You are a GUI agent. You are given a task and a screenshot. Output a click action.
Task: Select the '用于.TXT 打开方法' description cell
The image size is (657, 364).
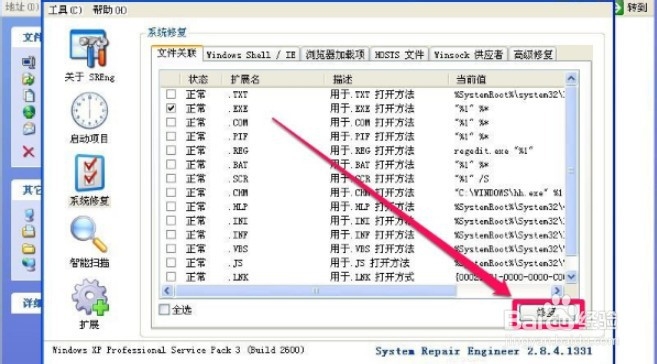pos(372,94)
